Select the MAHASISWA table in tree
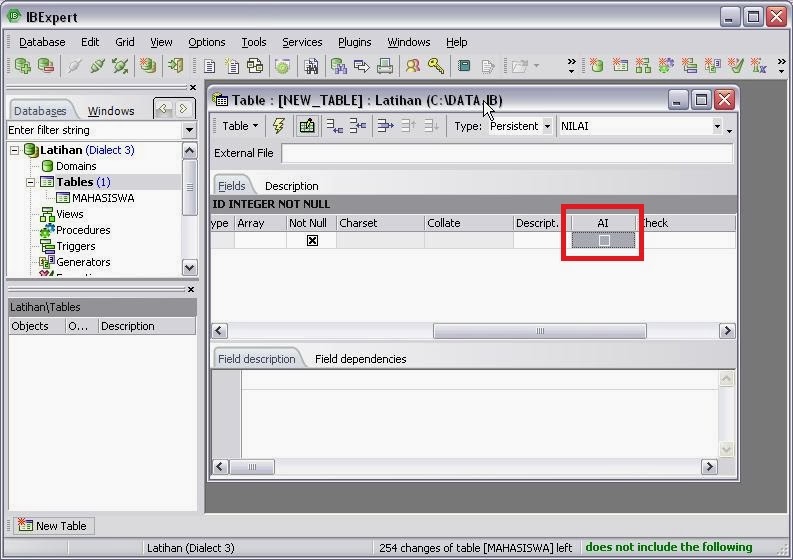This screenshot has height=560, width=793. coord(103,198)
